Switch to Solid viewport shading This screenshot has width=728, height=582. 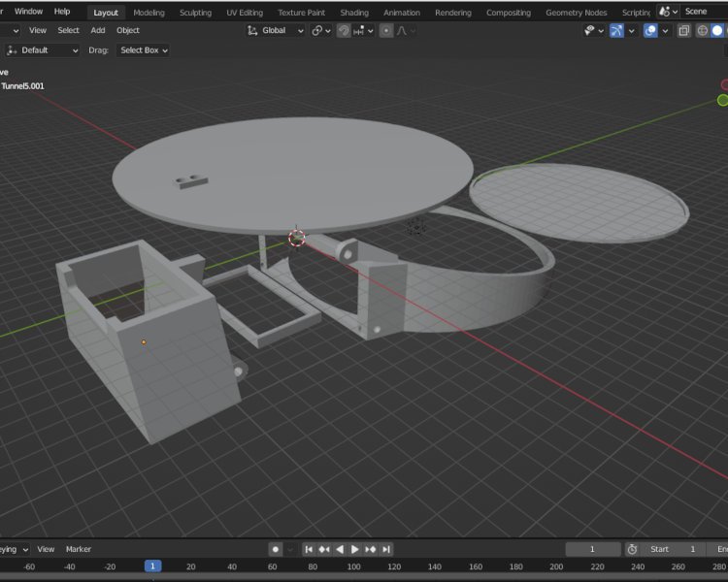717,31
